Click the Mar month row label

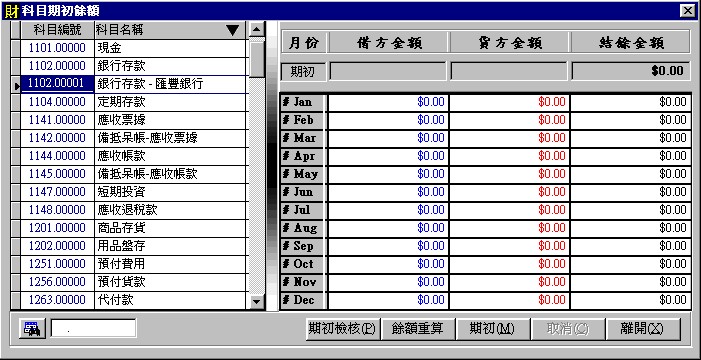(303, 138)
